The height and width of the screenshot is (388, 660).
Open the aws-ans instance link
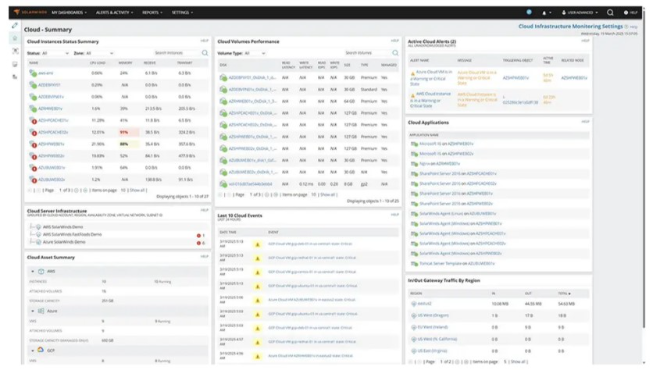[x=45, y=73]
